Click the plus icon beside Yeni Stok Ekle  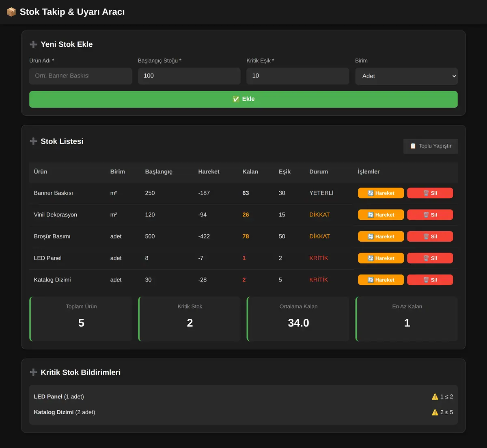pyautogui.click(x=33, y=45)
